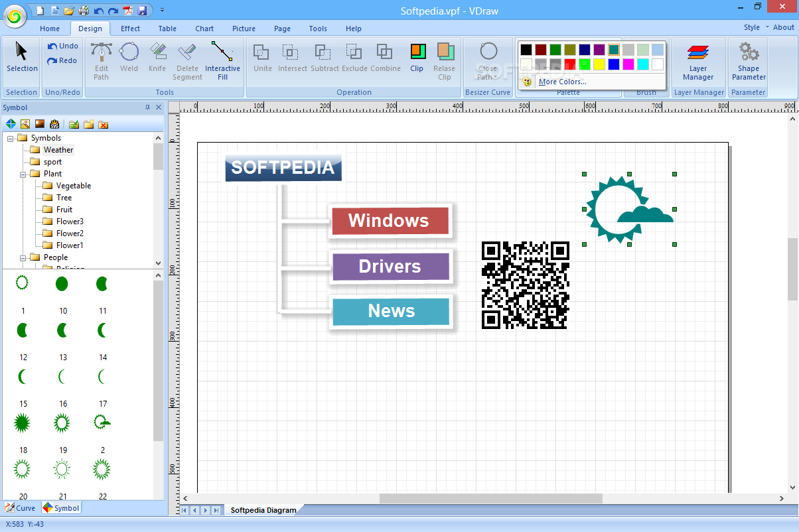Open the Style dropdown menu

756,27
